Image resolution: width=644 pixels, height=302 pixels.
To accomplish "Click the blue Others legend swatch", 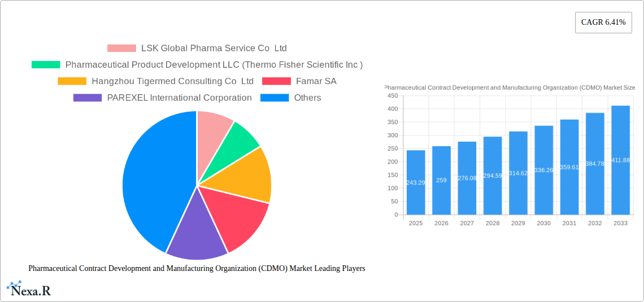I will 275,98.
